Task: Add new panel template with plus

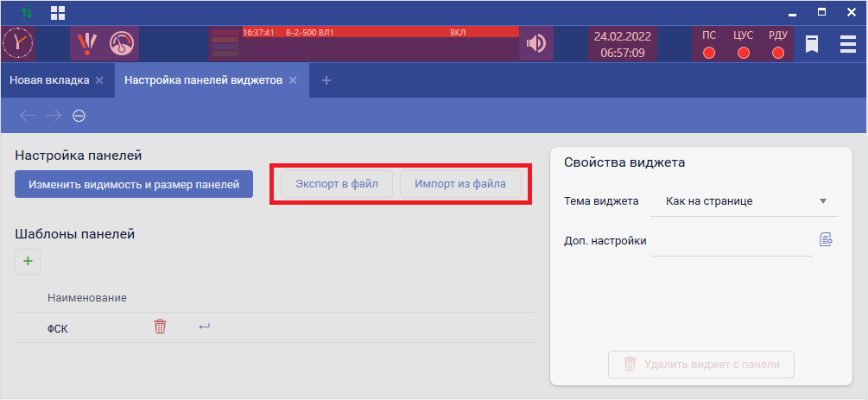Action: [x=28, y=261]
